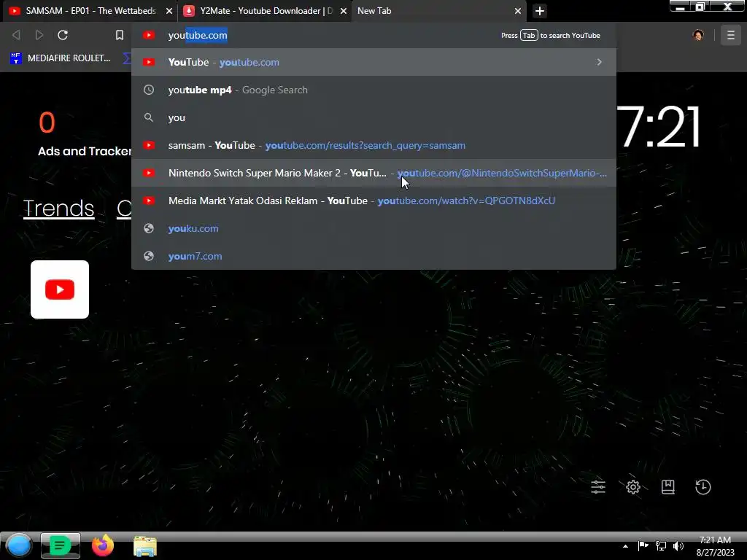Screen dimensions: 747x560
Task: Launch Firefox from taskbar
Action: click(103, 545)
